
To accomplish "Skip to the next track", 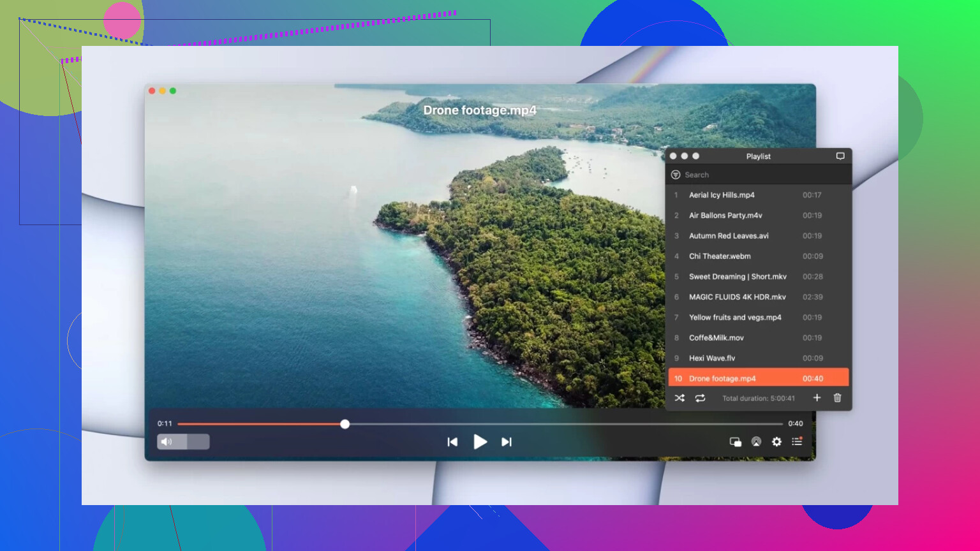I will pyautogui.click(x=507, y=442).
